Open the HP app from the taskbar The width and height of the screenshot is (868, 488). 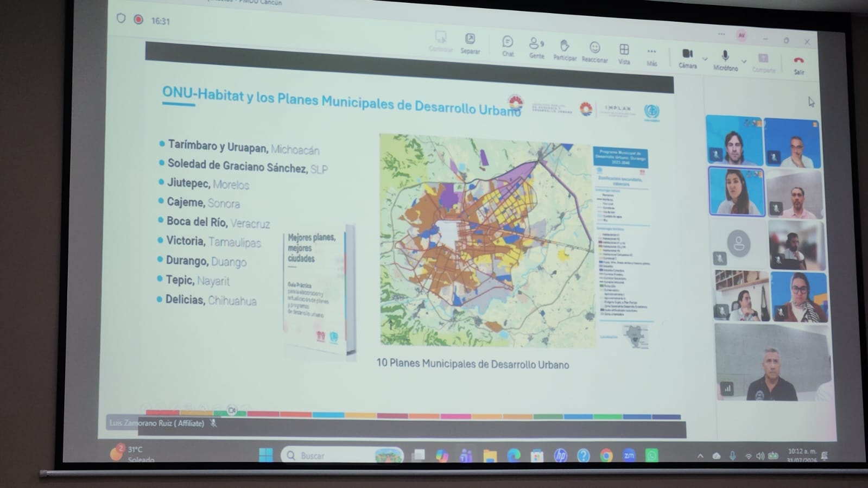[x=560, y=455]
